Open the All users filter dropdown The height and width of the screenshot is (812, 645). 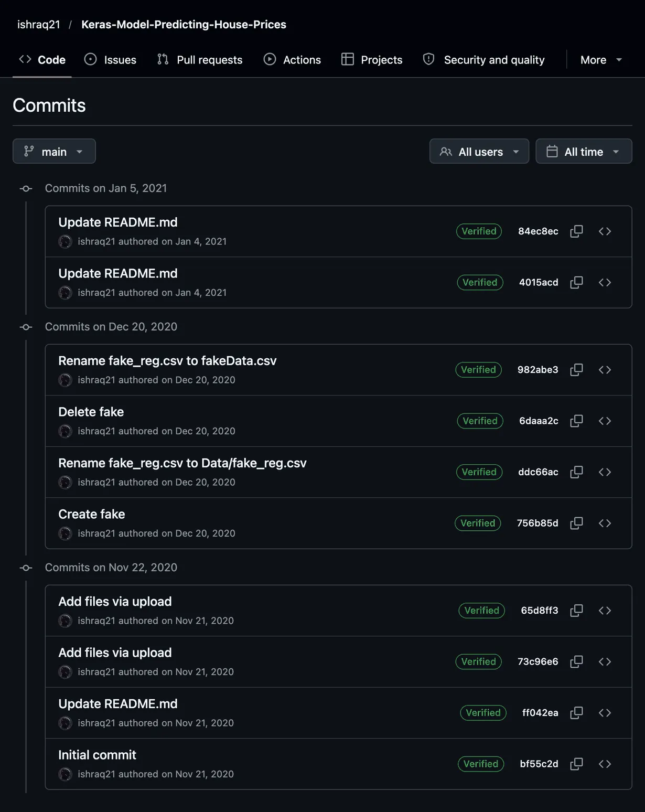point(479,151)
